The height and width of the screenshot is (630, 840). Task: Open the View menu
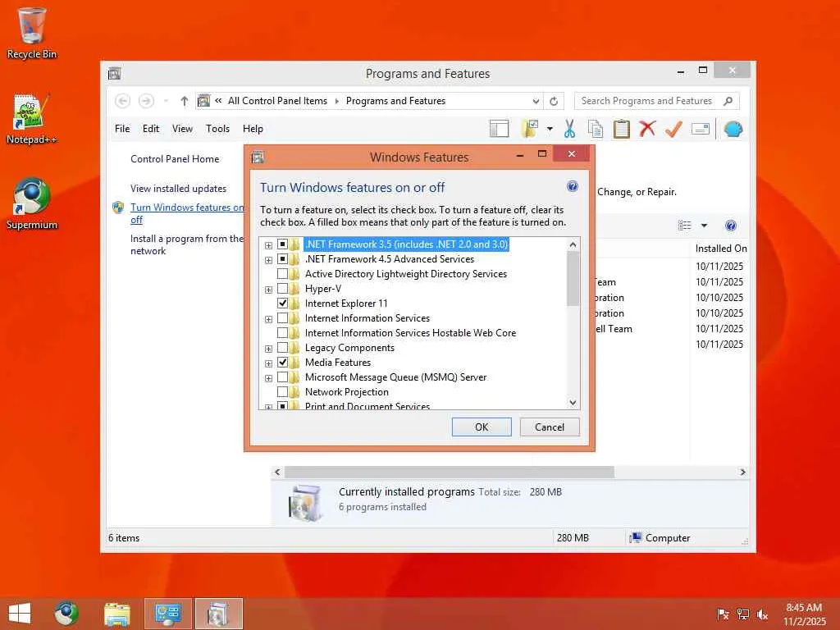(x=182, y=129)
